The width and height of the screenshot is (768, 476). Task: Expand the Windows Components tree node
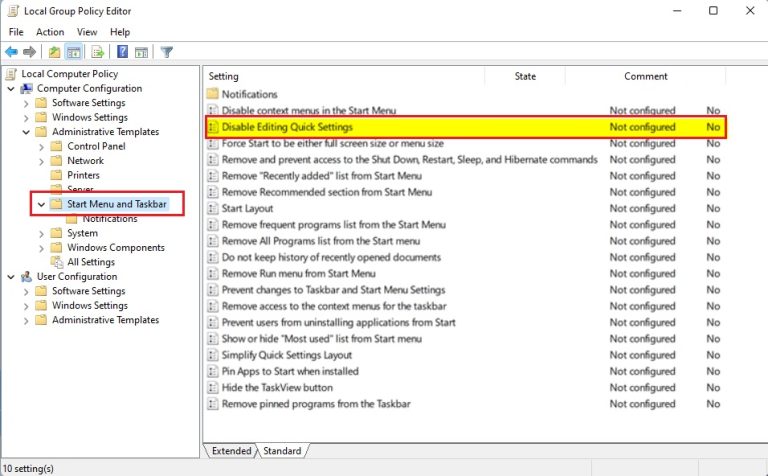41,248
